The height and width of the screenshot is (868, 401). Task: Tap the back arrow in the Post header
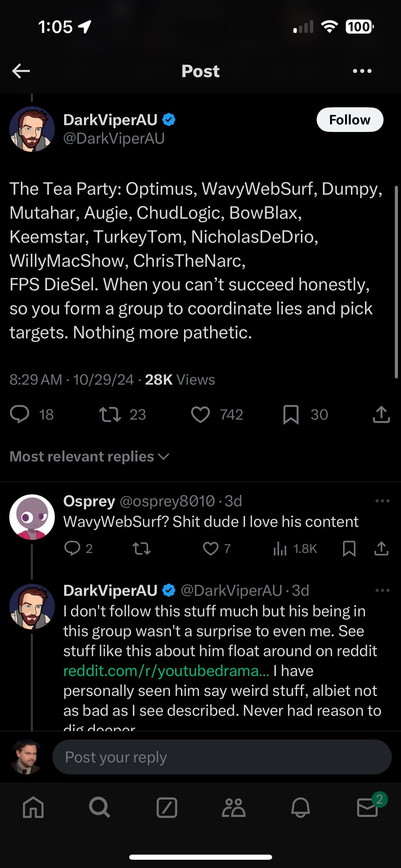coord(21,71)
